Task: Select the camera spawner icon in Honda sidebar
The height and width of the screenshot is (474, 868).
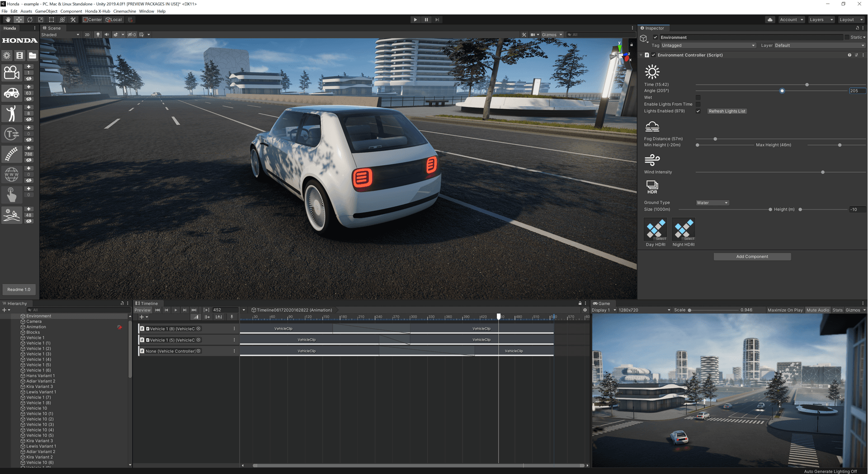Action: click(x=11, y=72)
